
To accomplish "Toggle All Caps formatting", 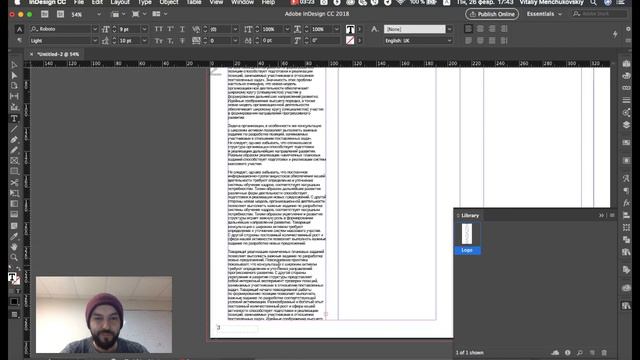I will pos(158,29).
